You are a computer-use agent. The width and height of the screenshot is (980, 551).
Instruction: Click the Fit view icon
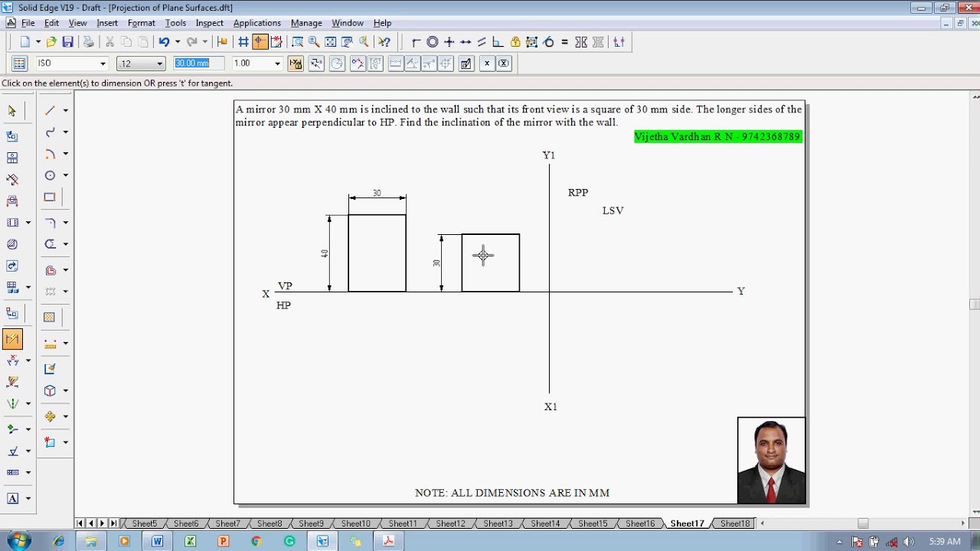click(x=331, y=42)
